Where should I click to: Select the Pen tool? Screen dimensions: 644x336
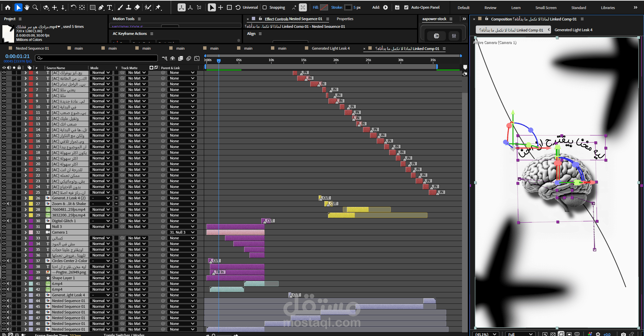(101, 7)
